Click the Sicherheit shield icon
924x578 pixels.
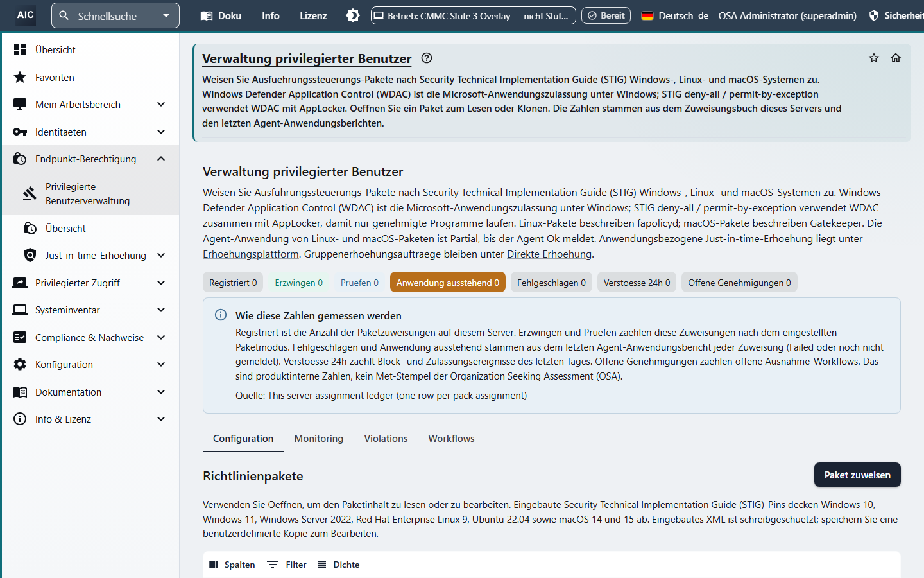pyautogui.click(x=874, y=15)
